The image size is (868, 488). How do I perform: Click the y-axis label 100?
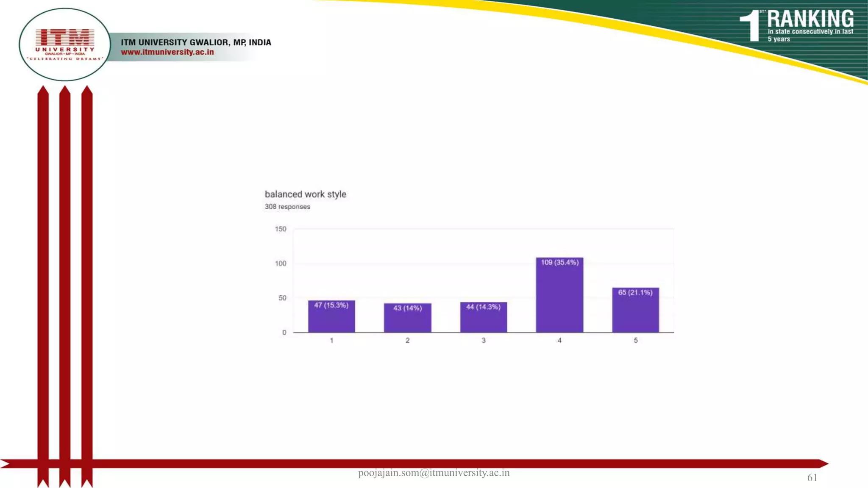tap(280, 263)
